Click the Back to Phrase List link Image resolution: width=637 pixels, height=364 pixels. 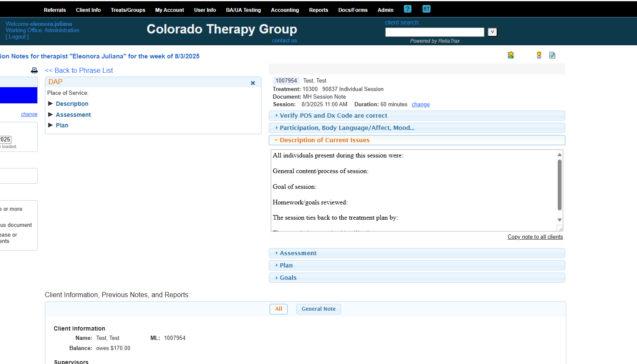[79, 70]
